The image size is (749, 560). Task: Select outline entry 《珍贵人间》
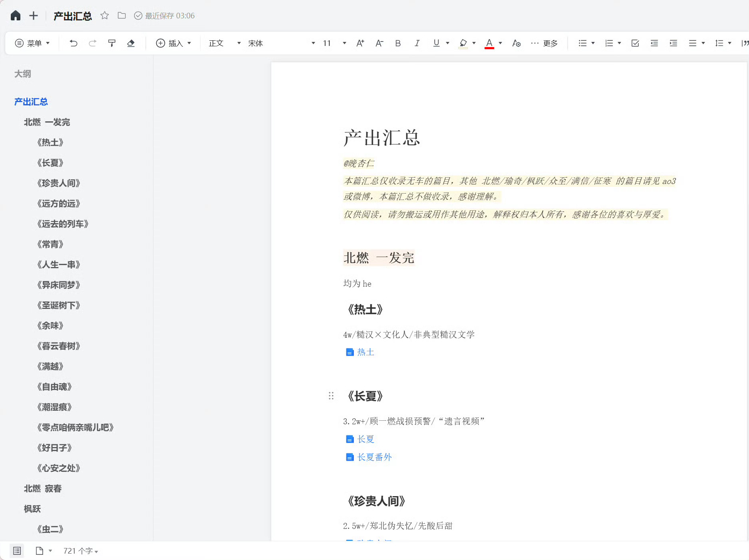tap(59, 183)
